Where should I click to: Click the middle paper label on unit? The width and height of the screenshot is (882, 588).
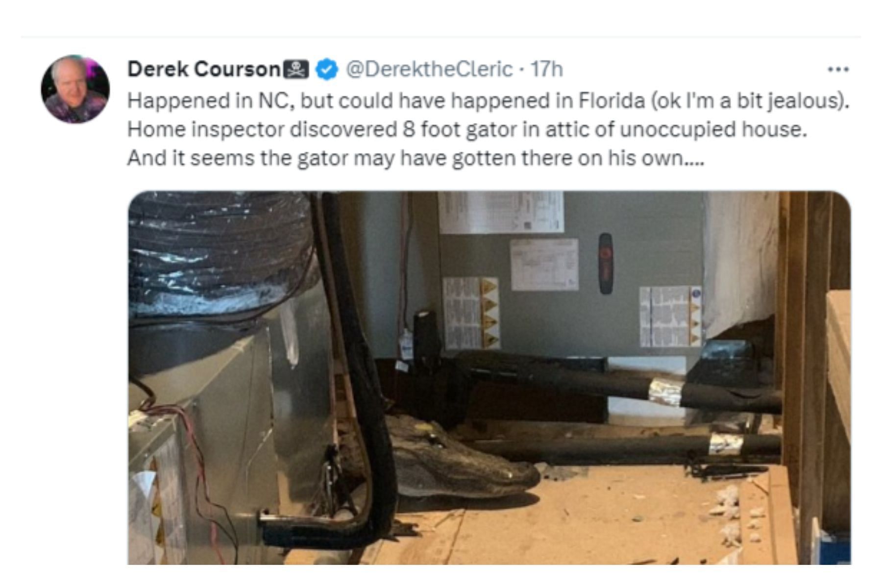pos(544,265)
